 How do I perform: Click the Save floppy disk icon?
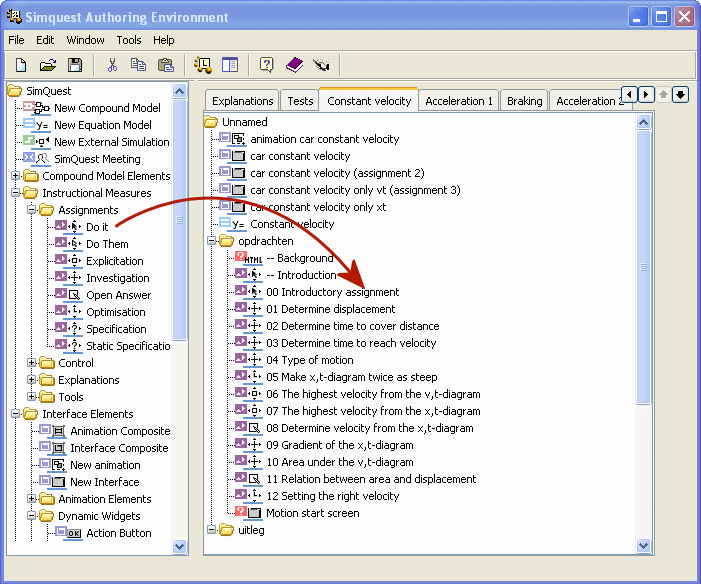point(75,65)
